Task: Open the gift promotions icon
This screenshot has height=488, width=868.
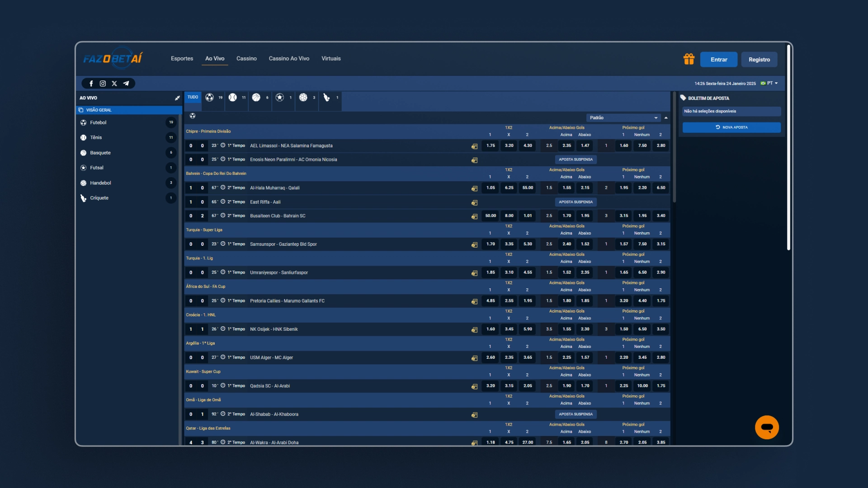Action: [x=689, y=59]
